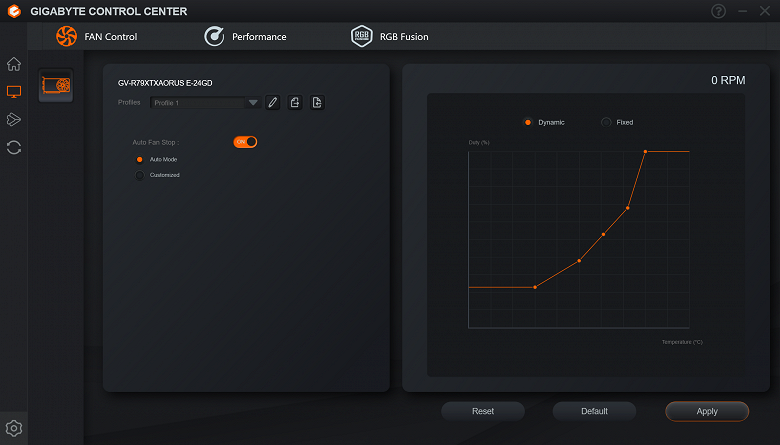
Task: Select the Dynamic fan mode option
Action: coord(528,122)
